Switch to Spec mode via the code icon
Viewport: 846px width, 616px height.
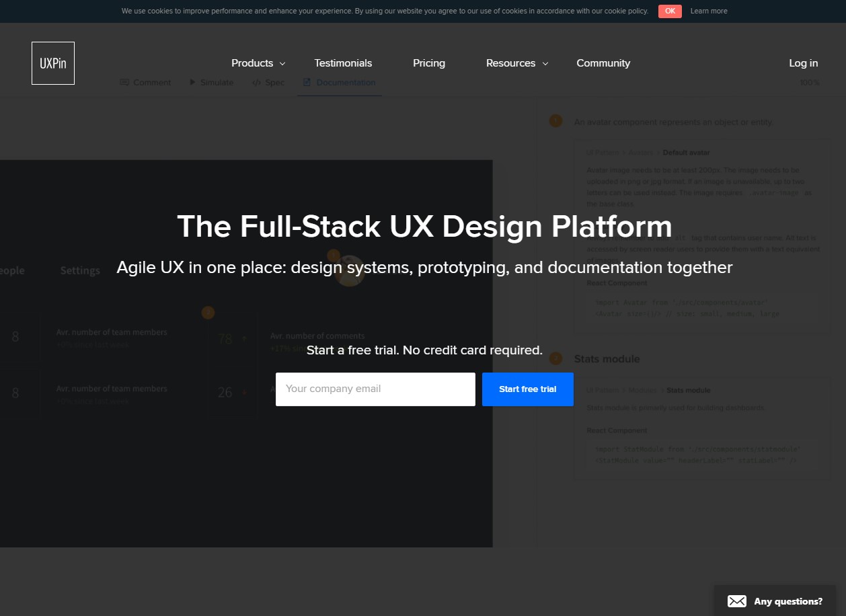tap(256, 82)
